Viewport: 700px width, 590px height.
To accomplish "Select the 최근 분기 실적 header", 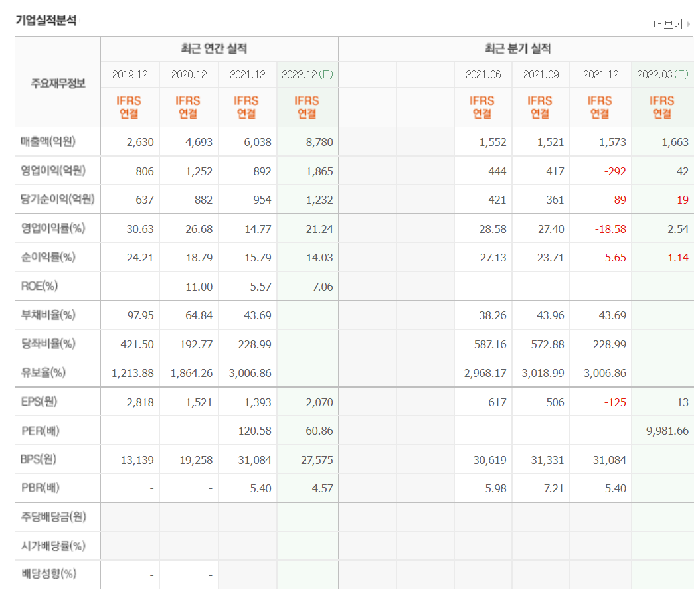I will coord(518,48).
